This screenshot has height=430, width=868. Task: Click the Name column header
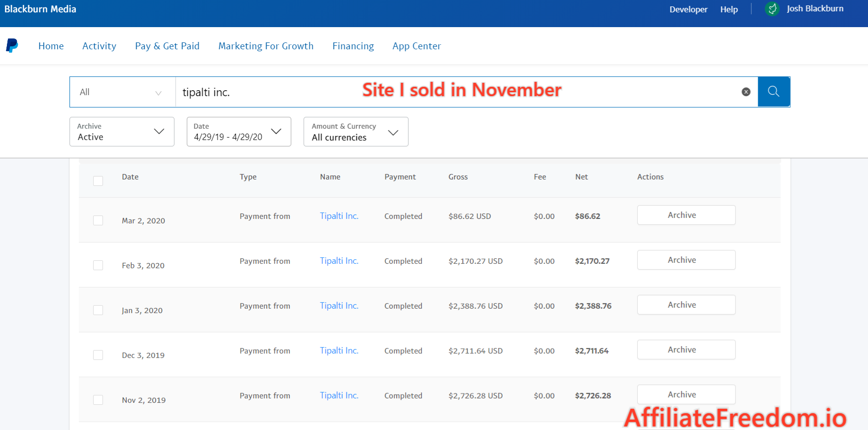pos(330,177)
